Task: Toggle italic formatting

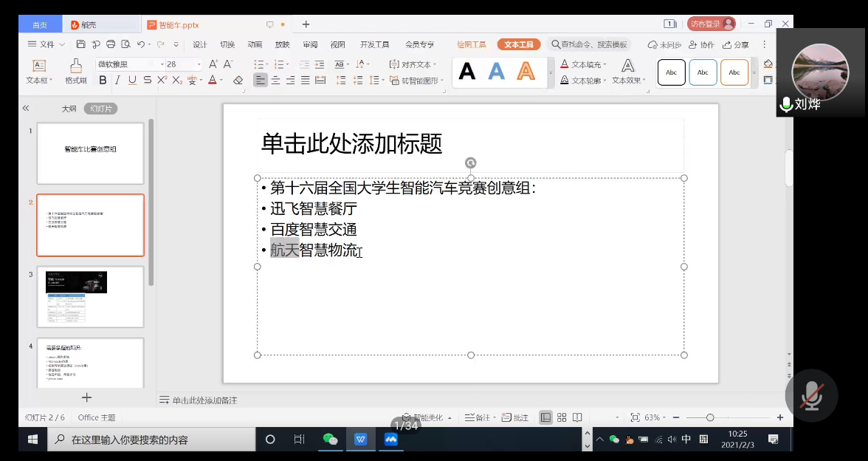Action: (118, 80)
